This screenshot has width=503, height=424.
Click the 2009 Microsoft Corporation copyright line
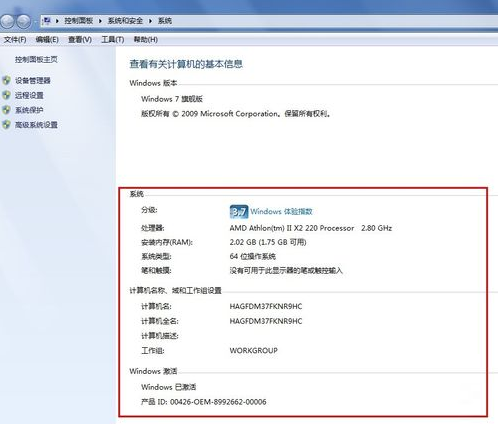(x=236, y=114)
